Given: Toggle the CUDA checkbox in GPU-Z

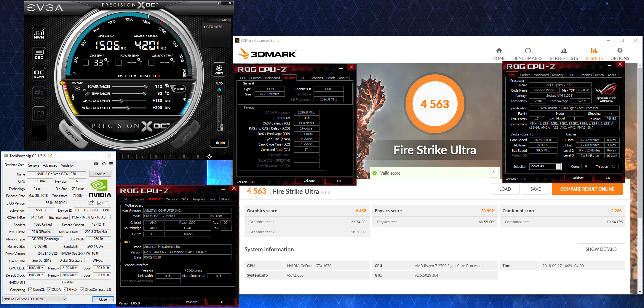Looking at the screenshot, I should [x=49, y=290].
